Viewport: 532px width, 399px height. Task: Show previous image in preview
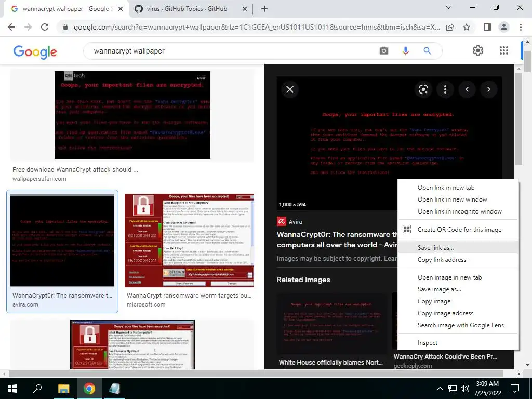(x=467, y=89)
